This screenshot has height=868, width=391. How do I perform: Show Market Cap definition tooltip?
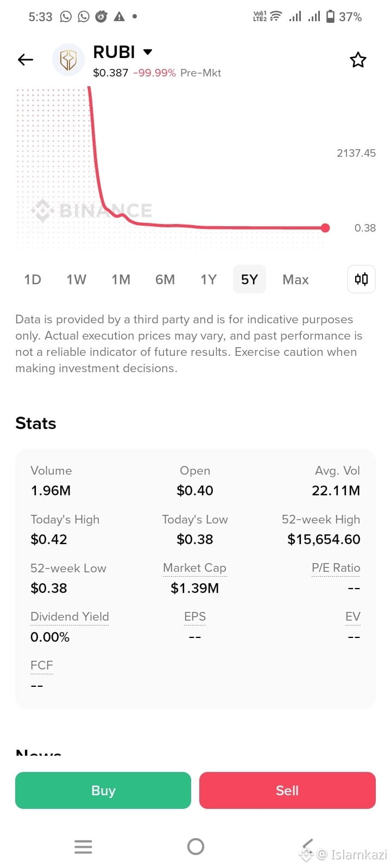(194, 568)
